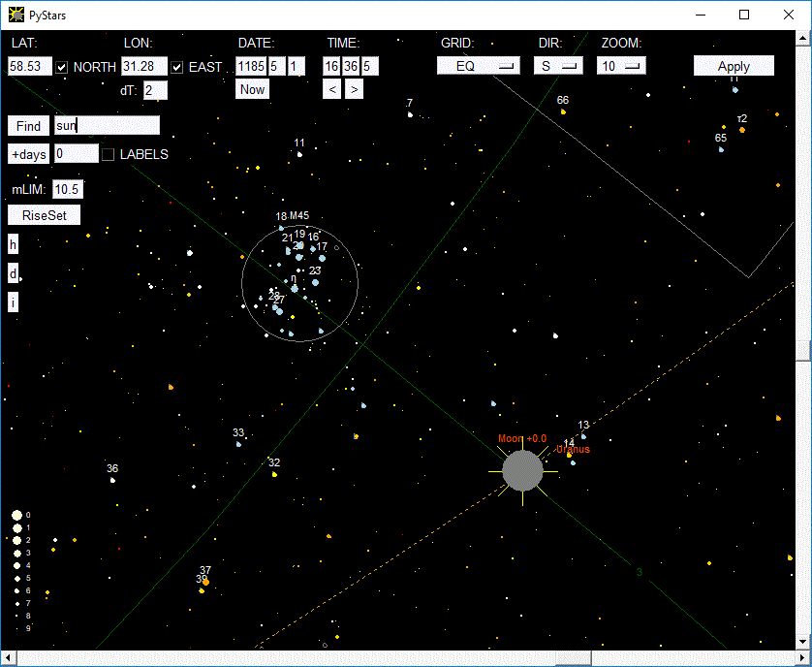Image resolution: width=812 pixels, height=667 pixels.
Task: Click the Find button
Action: coord(29,126)
